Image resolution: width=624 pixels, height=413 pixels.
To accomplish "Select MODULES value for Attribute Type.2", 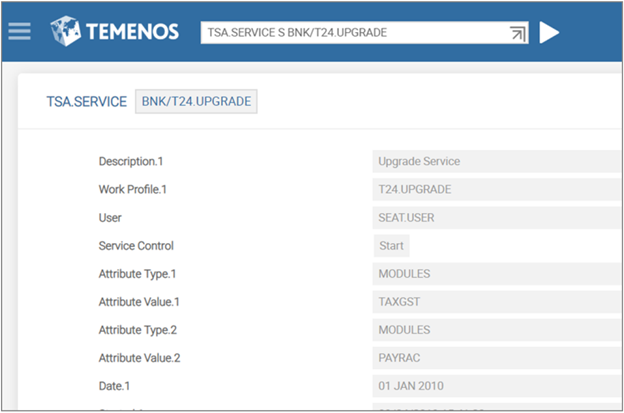I will pos(404,329).
